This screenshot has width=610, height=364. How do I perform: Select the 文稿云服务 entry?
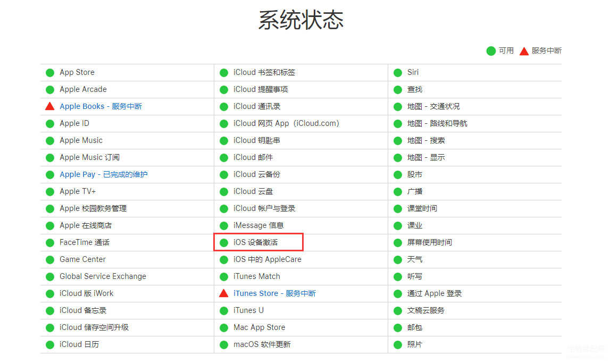[426, 311]
